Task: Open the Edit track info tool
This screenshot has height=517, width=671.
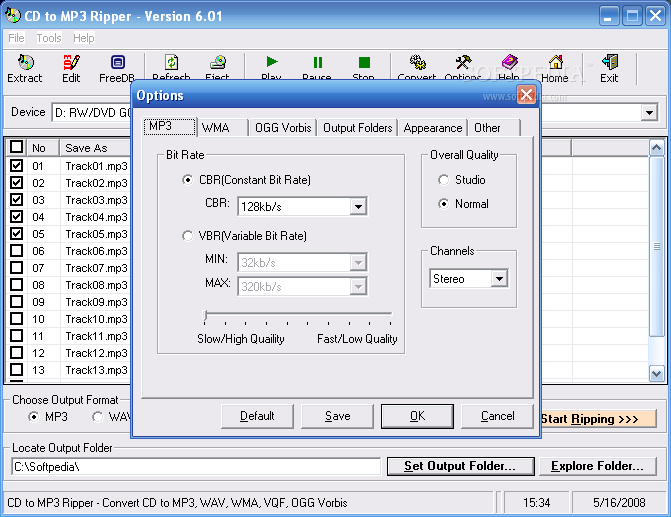Action: pyautogui.click(x=71, y=62)
